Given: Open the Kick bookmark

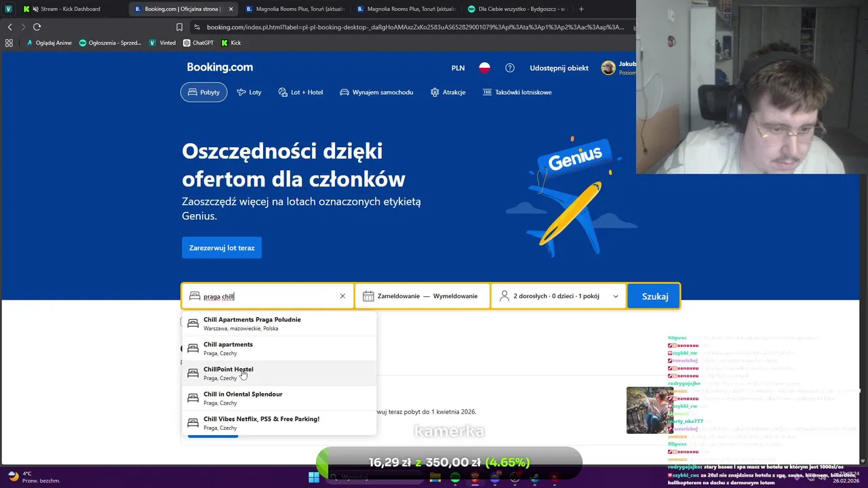Looking at the screenshot, I should coord(231,43).
